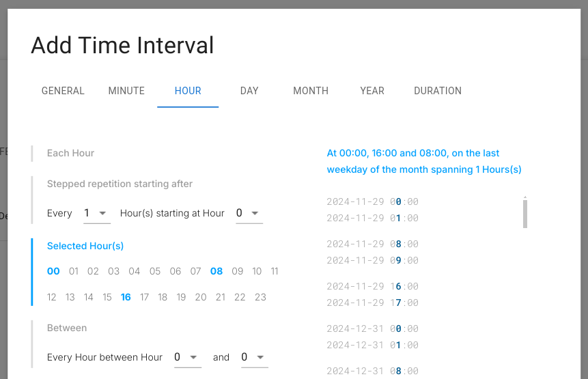Switch to the GENERAL tab

[63, 91]
